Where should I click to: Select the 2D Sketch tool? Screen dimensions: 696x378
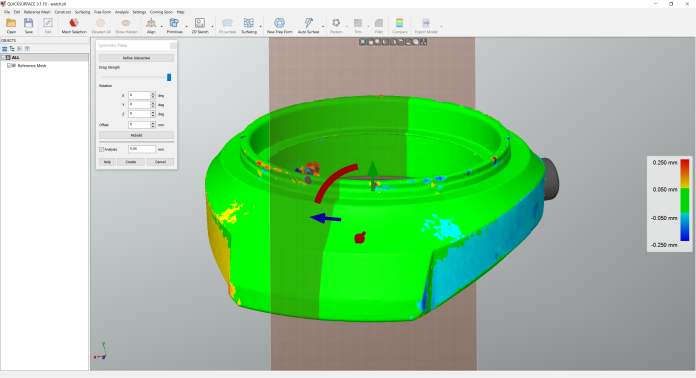[x=200, y=26]
